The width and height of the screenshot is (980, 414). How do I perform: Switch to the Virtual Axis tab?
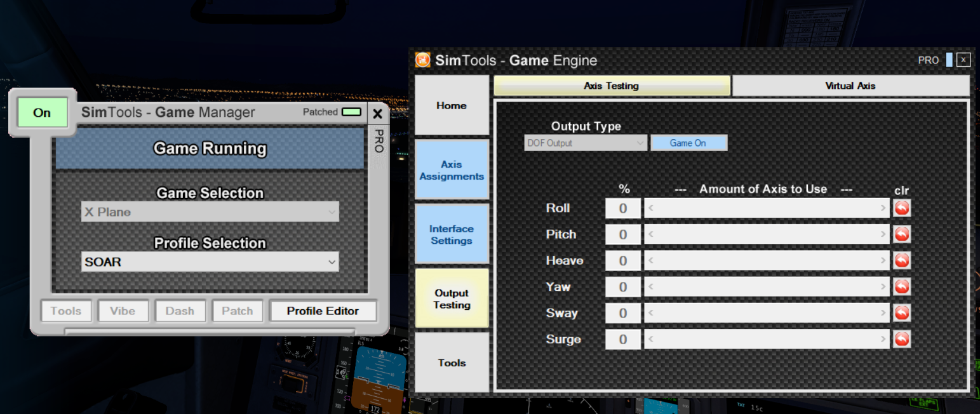tap(850, 86)
